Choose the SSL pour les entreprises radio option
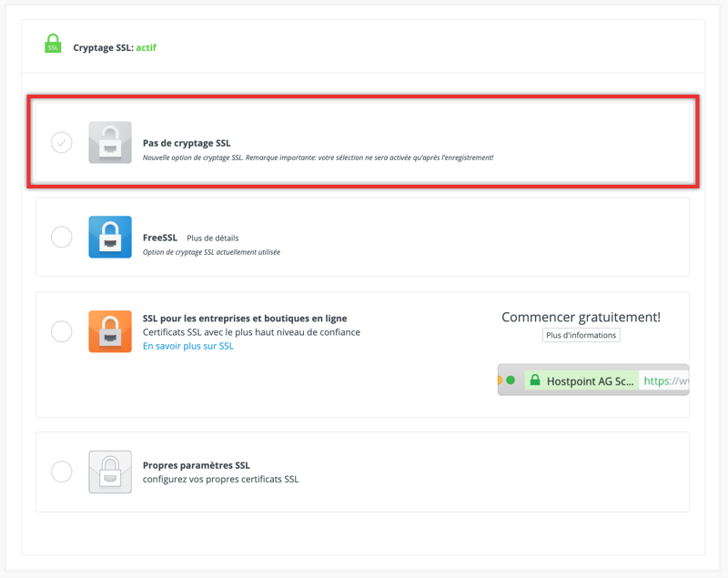Image resolution: width=728 pixels, height=578 pixels. click(61, 331)
